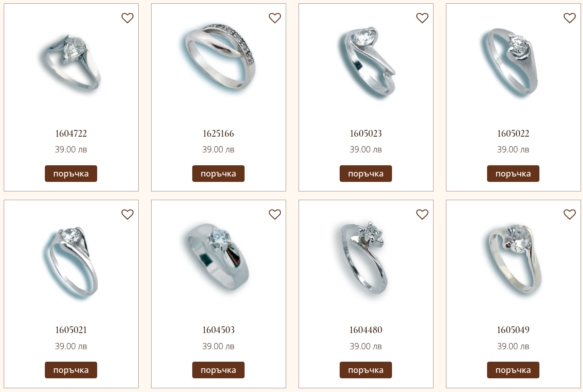Viewport: 583px width, 392px height.
Task: Add ring 1604722 to favorites with heart icon
Action: click(127, 18)
